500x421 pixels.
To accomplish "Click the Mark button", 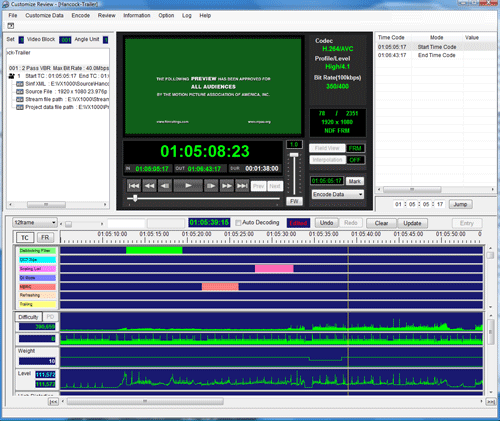I will (x=355, y=181).
